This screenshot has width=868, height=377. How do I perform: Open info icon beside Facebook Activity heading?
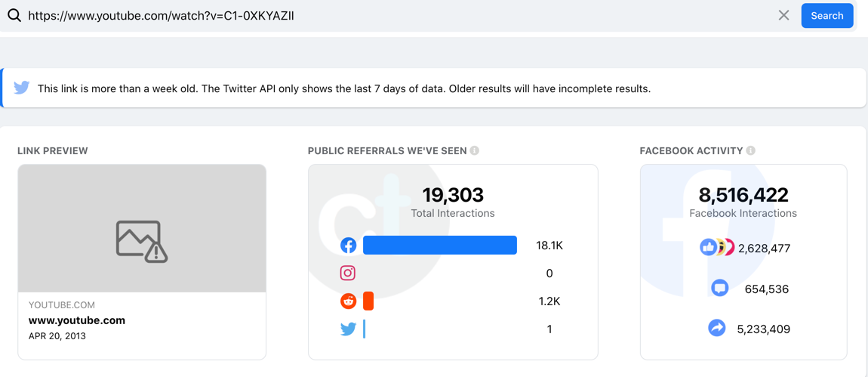(751, 150)
